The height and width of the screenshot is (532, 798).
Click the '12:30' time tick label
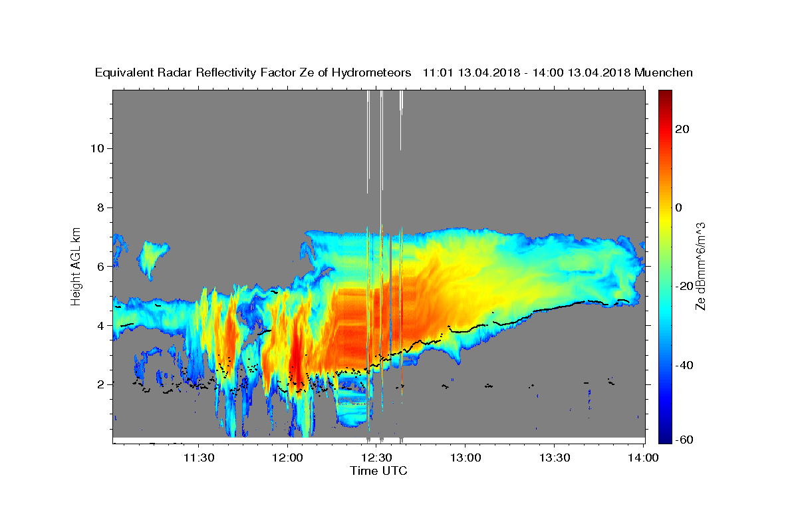pos(376,458)
